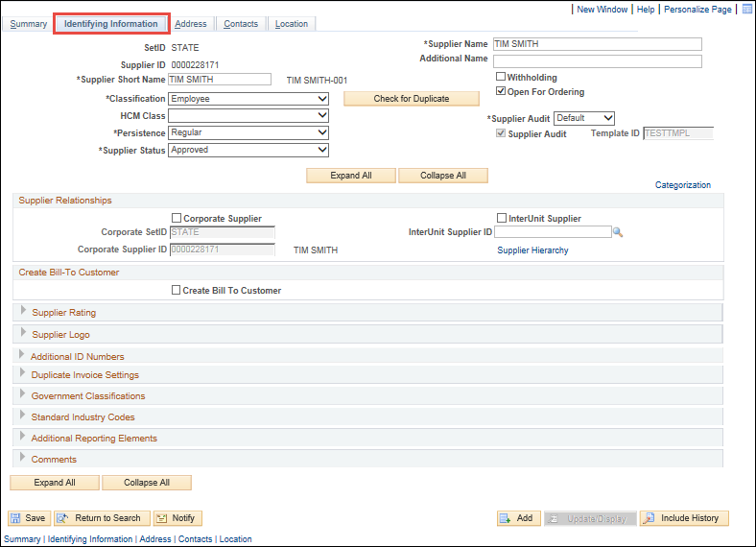756x547 pixels.
Task: Open the Classification dropdown
Action: tap(248, 99)
